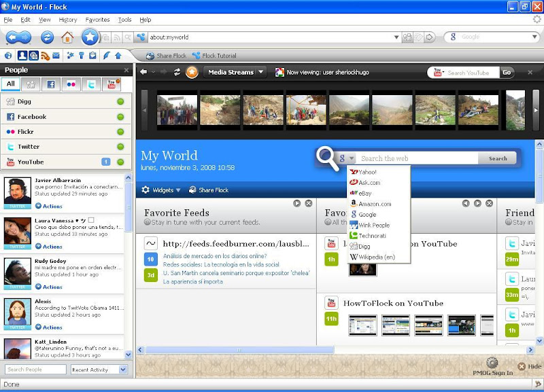Reload the page with the refresh icon

[47, 37]
